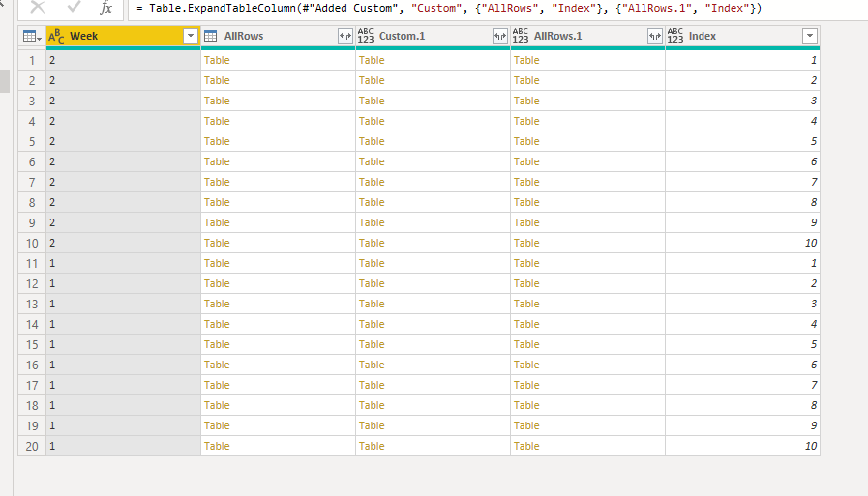Select the Week cell in row 19
Viewport: 868px width, 496px height.
(x=124, y=425)
